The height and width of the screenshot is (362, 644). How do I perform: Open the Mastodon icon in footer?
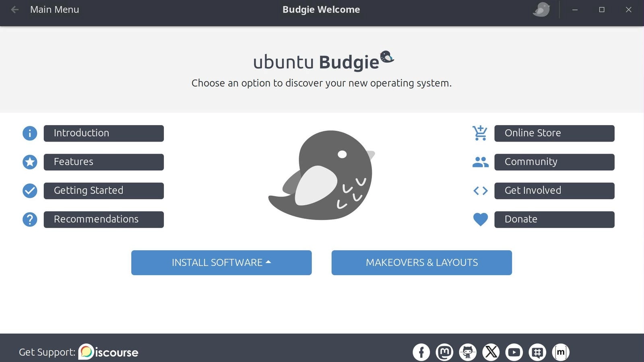click(444, 352)
